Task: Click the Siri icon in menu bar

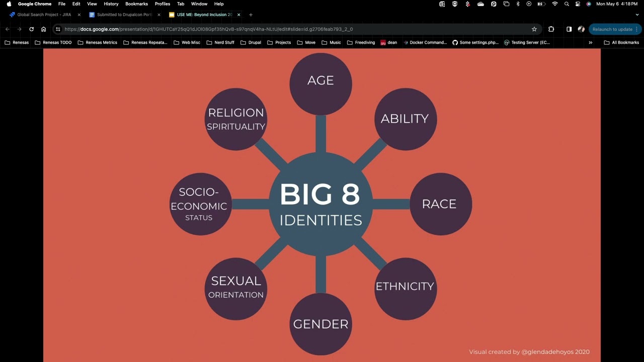Action: [x=589, y=4]
